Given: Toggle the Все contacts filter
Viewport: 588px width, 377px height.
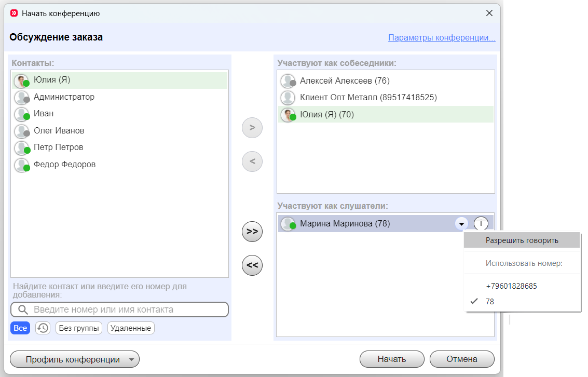Looking at the screenshot, I should [x=20, y=328].
